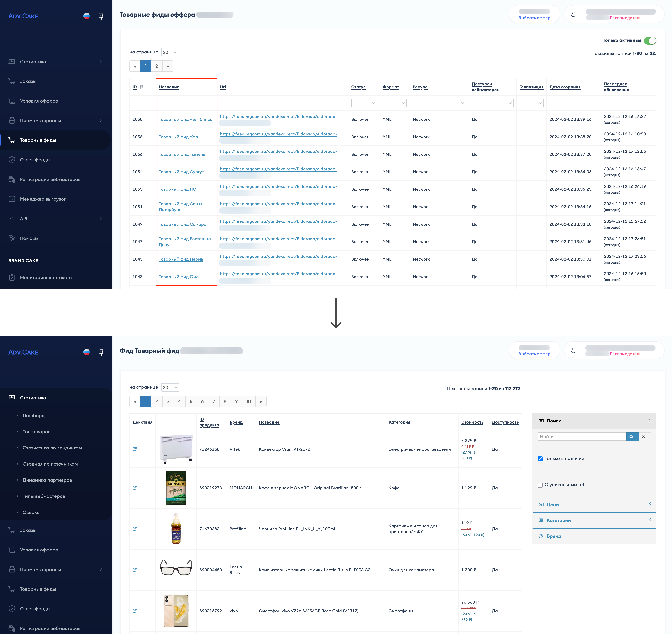
Task: Click the vivo smartphone product thumbnail
Action: click(176, 611)
